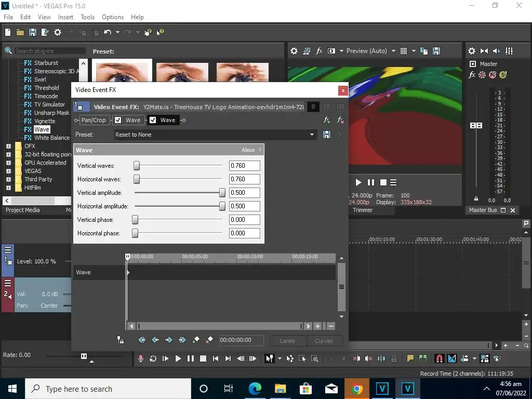Open Video Output FX in preview toolbar
This screenshot has height=399, width=532.
point(319,51)
